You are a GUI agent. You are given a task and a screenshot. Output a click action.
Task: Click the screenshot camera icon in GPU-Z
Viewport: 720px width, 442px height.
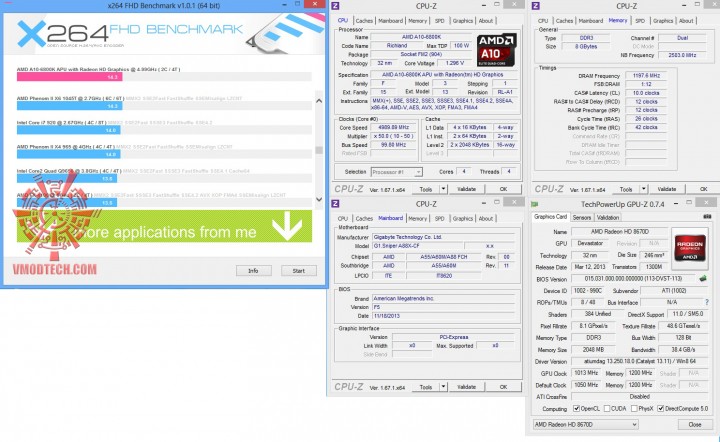(707, 217)
